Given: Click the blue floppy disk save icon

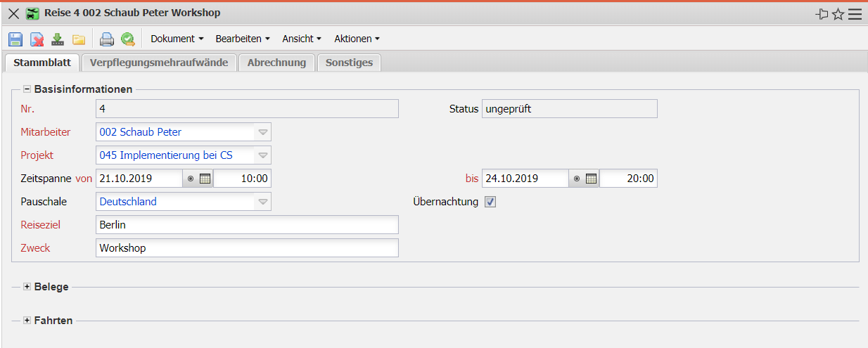Looking at the screenshot, I should click(x=15, y=39).
